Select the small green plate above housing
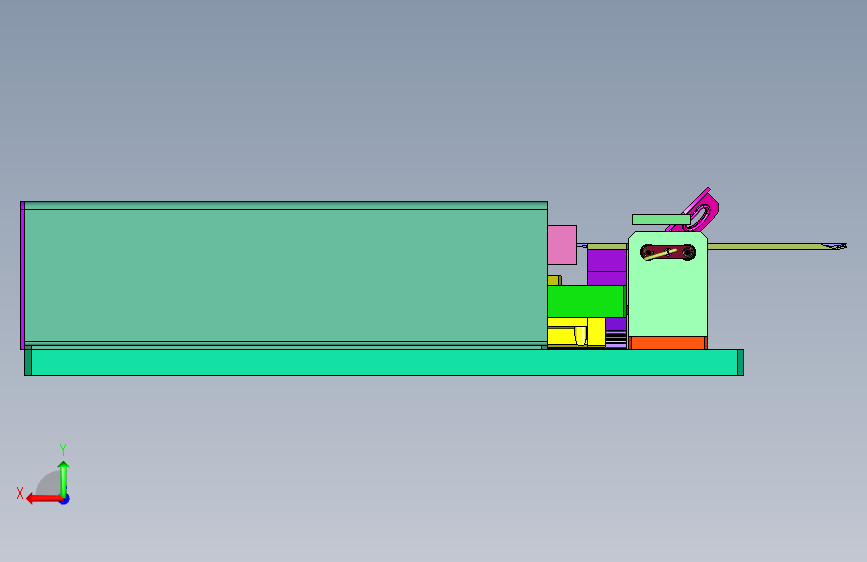867x562 pixels. pos(661,220)
